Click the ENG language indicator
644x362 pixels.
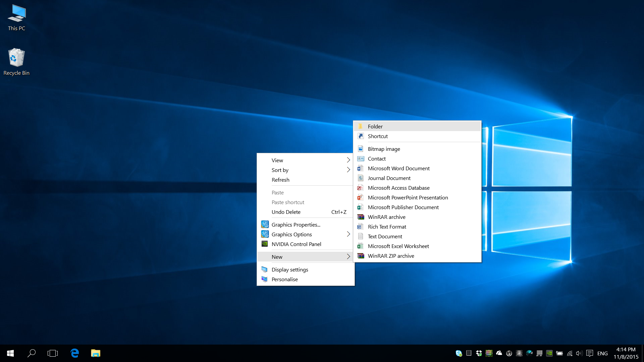click(602, 353)
